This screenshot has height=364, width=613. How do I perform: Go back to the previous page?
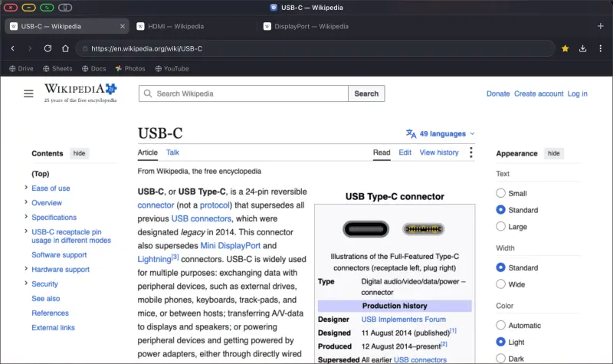[12, 48]
